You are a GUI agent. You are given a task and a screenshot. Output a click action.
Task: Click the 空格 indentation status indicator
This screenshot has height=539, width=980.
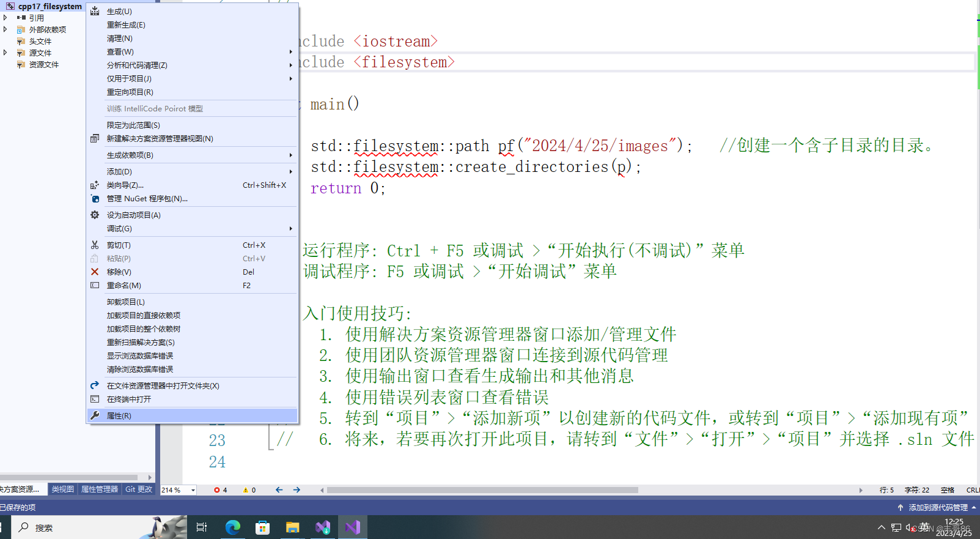tap(948, 490)
